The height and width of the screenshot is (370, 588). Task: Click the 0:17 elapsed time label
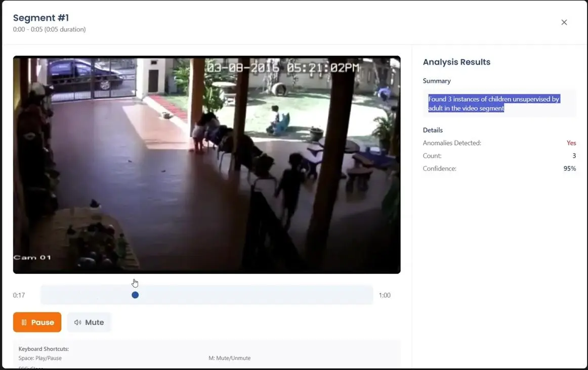pyautogui.click(x=19, y=295)
